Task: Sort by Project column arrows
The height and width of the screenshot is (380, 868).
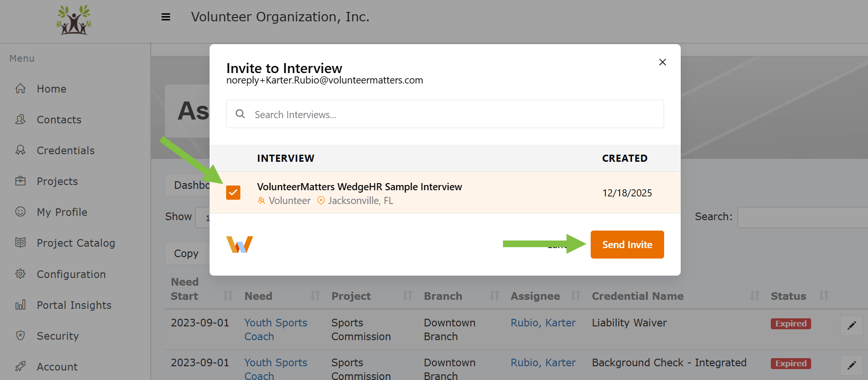Action: 408,296
